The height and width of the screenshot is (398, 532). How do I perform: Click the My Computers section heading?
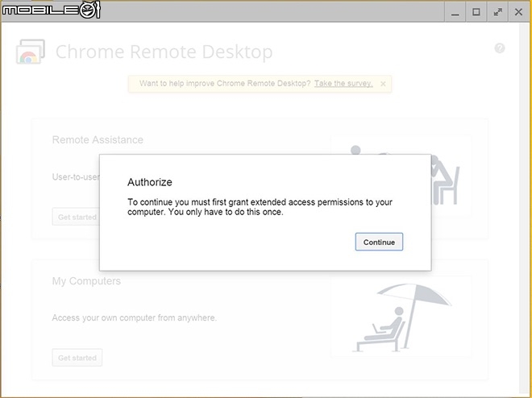(x=86, y=281)
